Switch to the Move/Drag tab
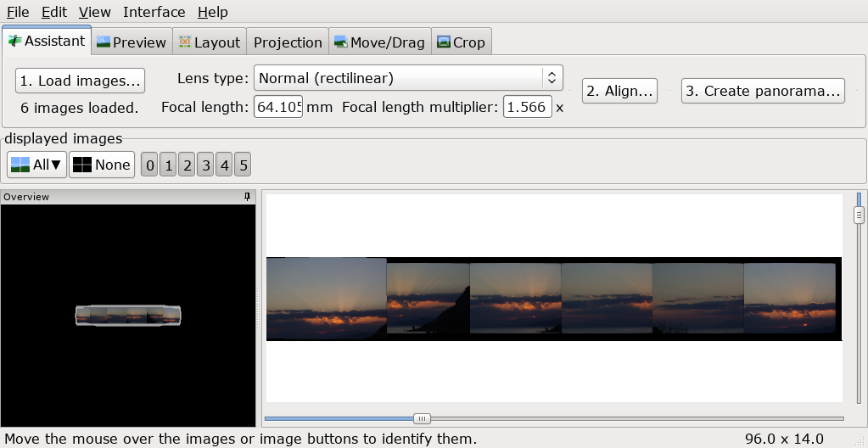Image resolution: width=868 pixels, height=448 pixels. click(x=380, y=42)
